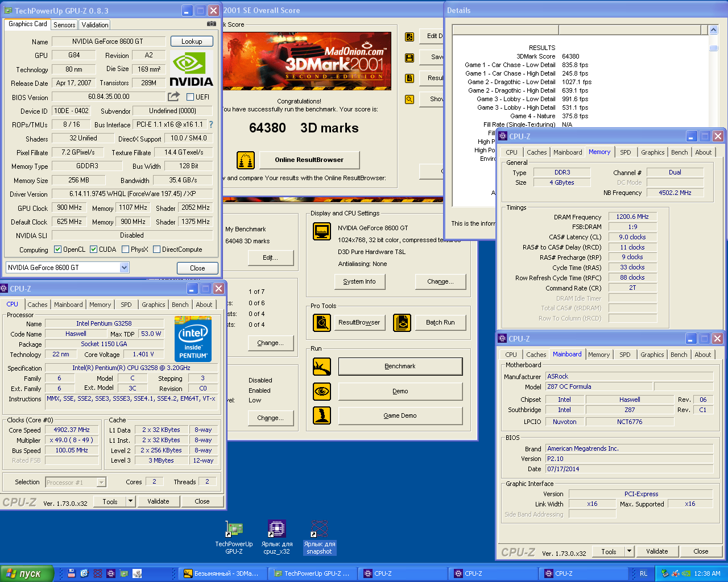Click the magnifier Show icon in the score window
Image resolution: width=728 pixels, height=582 pixels.
tap(409, 99)
